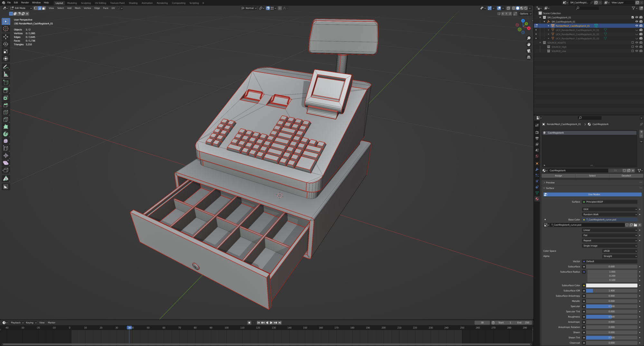Enable vertex select mode
The height and width of the screenshot is (346, 644).
click(35, 8)
